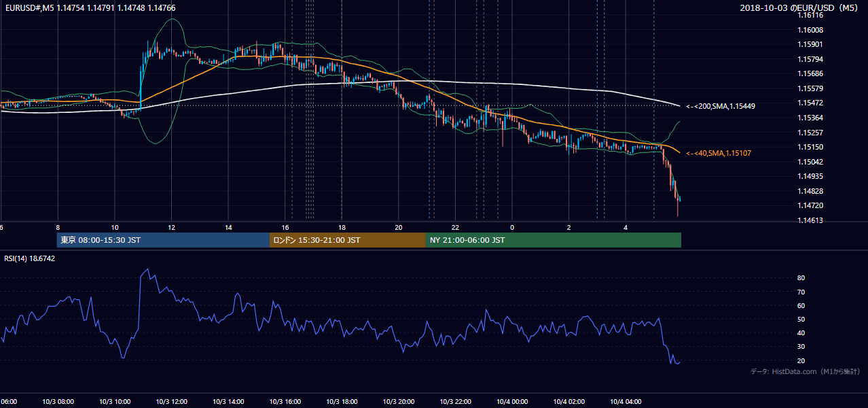Click the RSI 40 level label

(801, 333)
